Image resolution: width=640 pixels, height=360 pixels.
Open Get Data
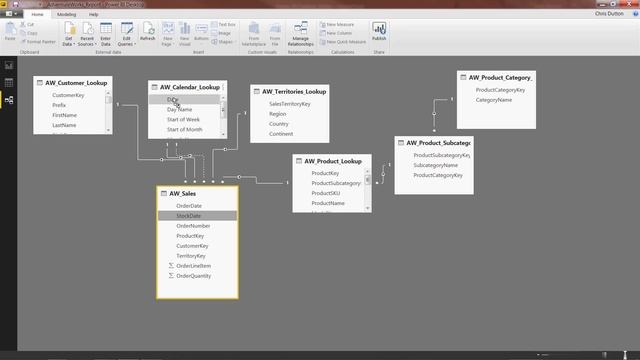(69, 34)
